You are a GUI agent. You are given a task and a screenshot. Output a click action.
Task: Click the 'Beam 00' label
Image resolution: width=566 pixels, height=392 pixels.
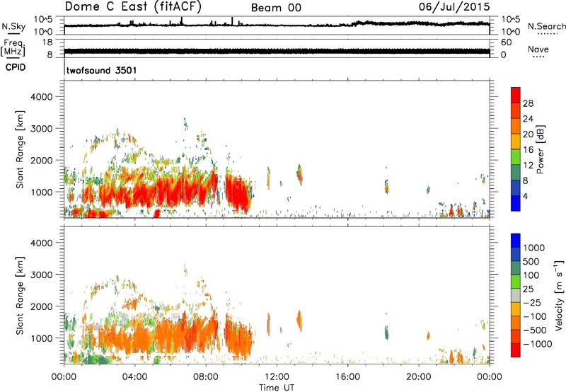[x=276, y=8]
